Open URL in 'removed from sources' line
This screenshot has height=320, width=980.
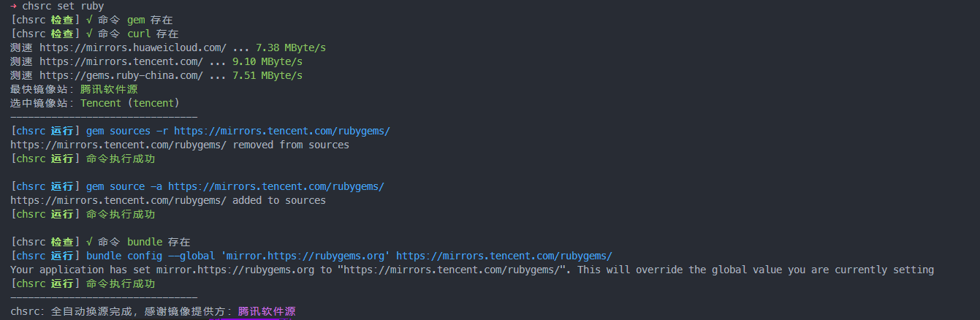coord(118,145)
